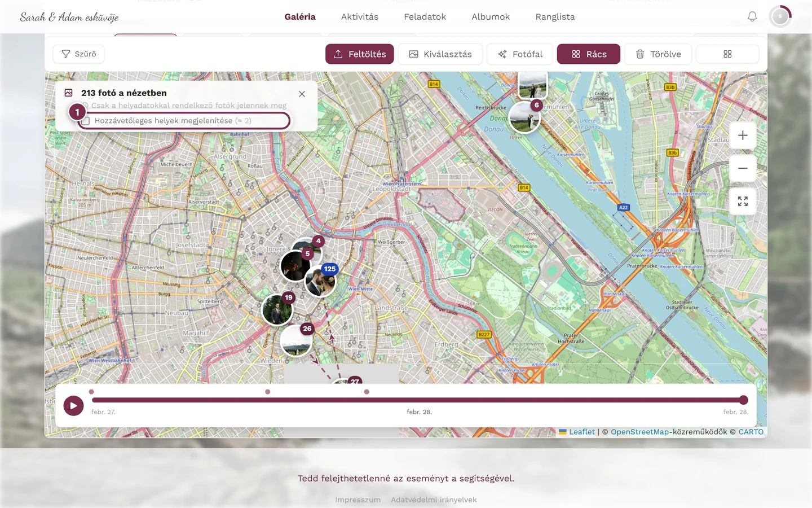Zoom out on the map

pos(743,168)
